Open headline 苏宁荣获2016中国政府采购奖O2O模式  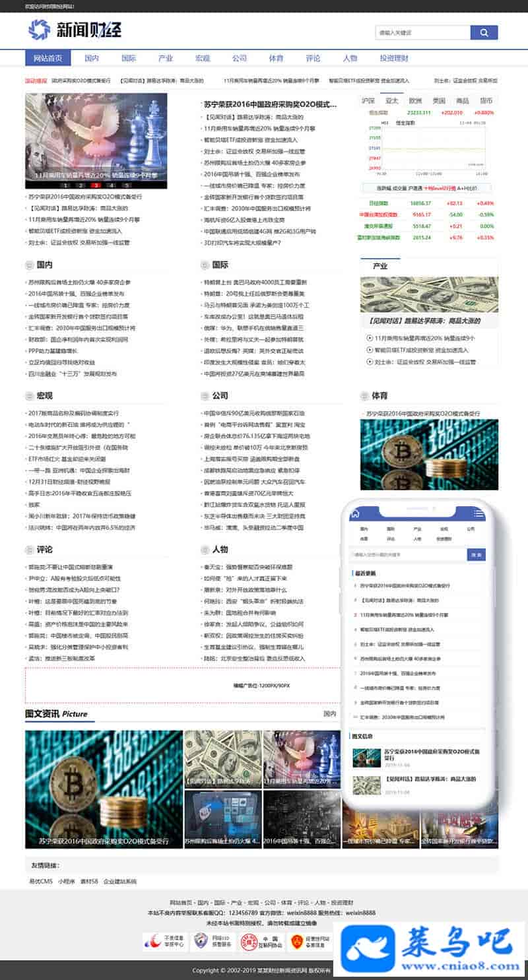coord(271,104)
